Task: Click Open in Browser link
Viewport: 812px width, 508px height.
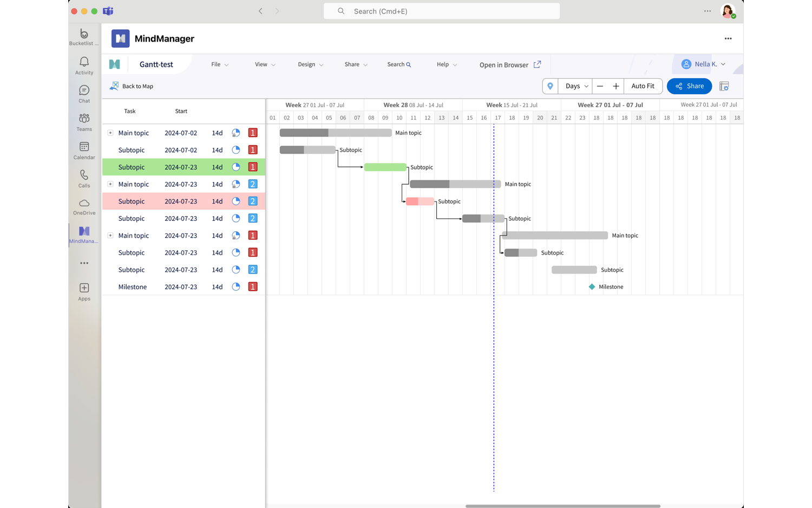Action: [509, 65]
